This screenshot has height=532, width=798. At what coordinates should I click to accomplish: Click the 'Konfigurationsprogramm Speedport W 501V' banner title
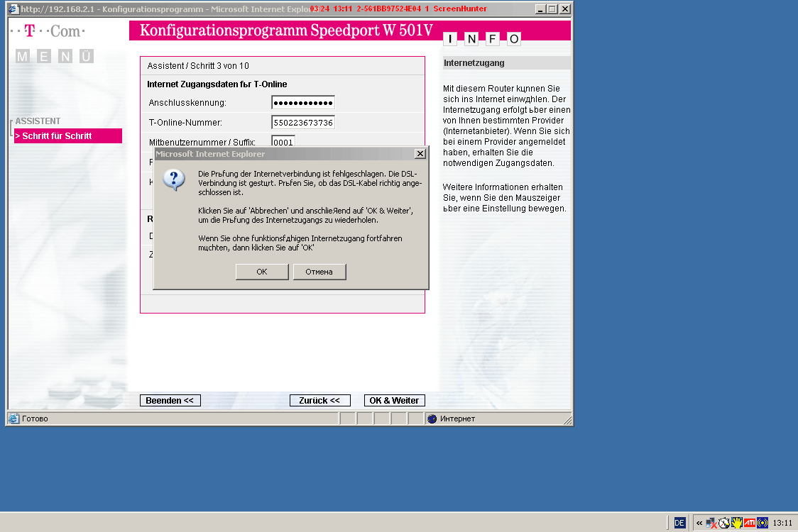click(286, 31)
